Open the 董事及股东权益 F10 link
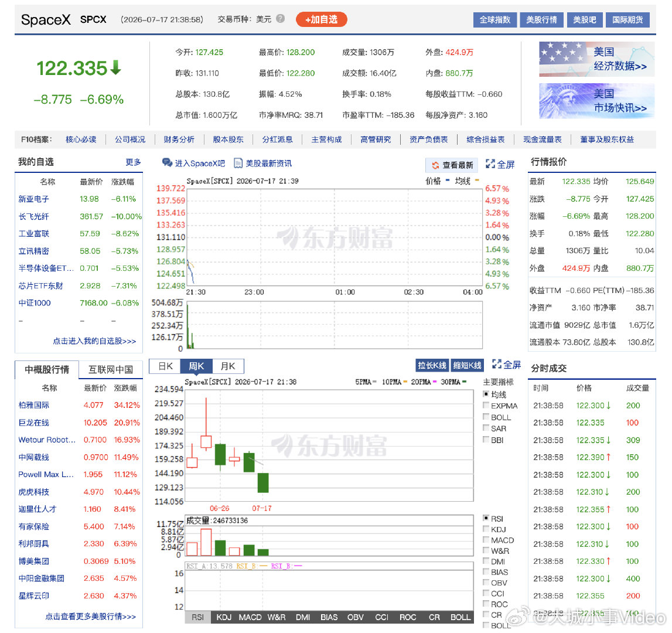This screenshot has width=672, height=633. tap(607, 139)
